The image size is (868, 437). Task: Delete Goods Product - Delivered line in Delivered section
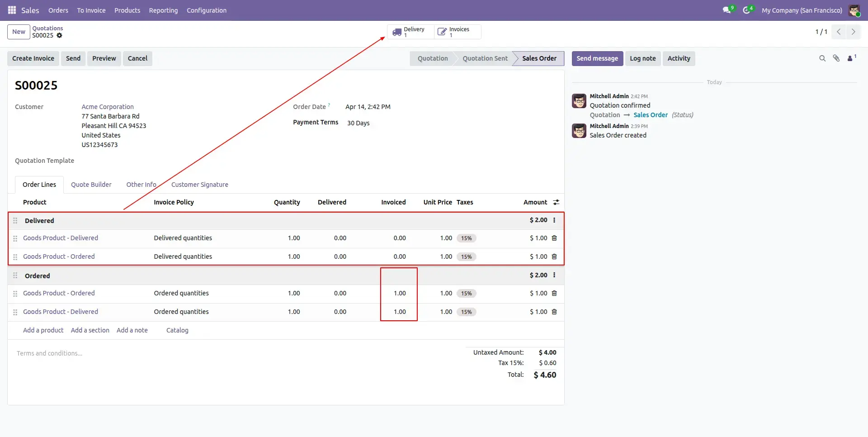[x=554, y=238]
